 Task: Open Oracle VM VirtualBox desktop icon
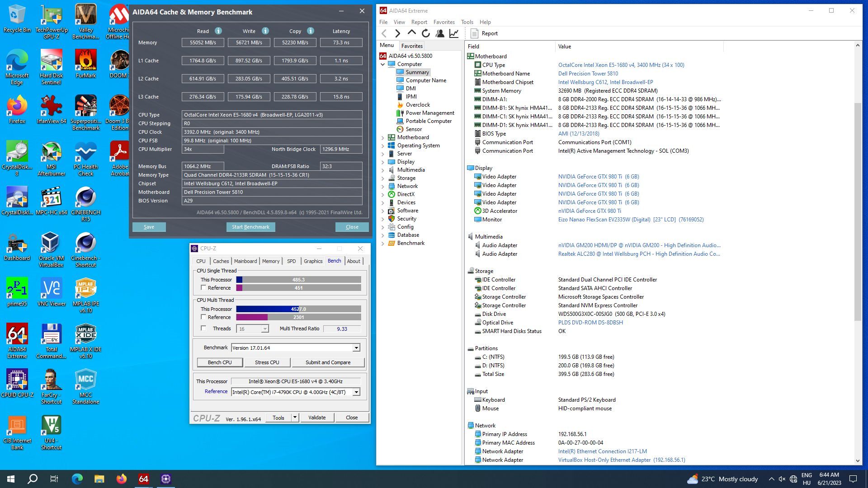(x=51, y=250)
